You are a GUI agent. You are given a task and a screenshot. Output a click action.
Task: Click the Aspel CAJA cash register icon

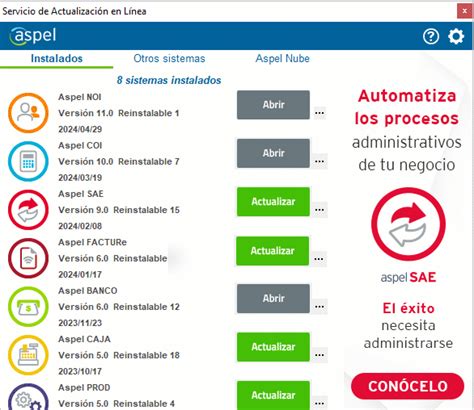pos(28,355)
